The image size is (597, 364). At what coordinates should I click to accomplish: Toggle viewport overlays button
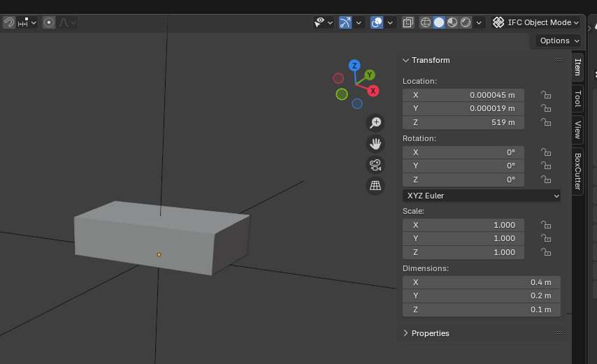[x=377, y=22]
